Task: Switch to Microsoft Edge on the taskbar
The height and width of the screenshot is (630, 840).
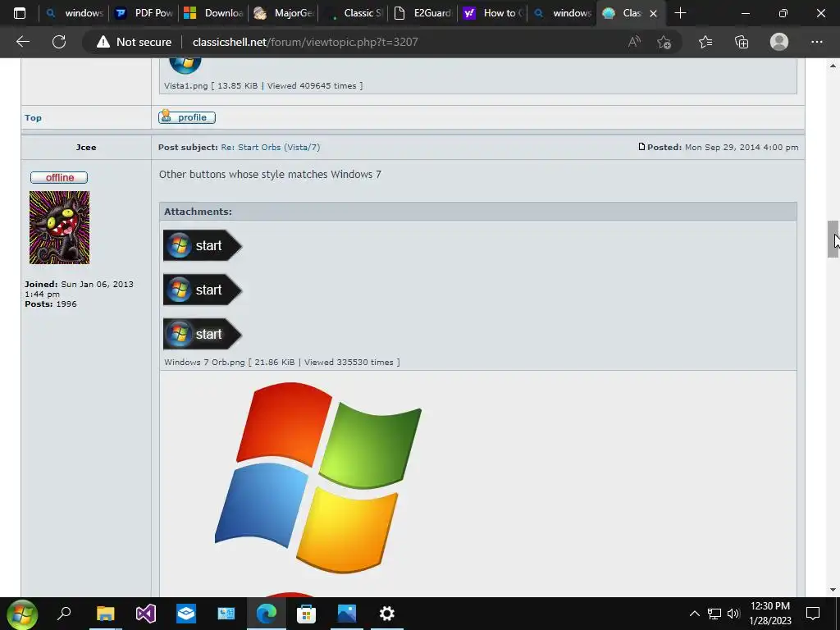Action: pos(267,614)
